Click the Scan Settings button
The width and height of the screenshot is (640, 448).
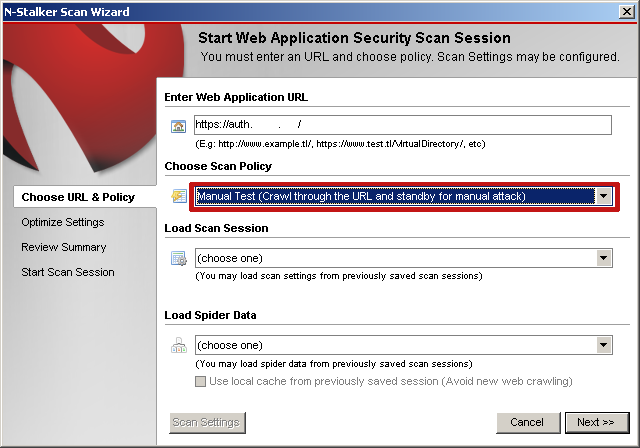[207, 423]
